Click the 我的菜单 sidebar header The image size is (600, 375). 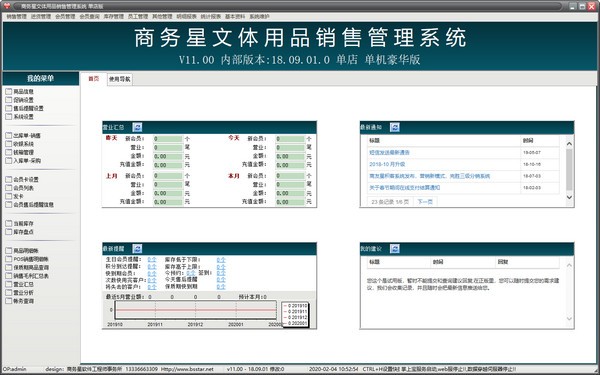click(41, 78)
